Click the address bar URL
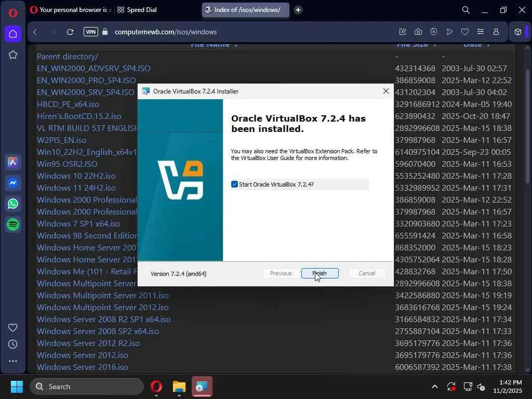 [x=166, y=32]
